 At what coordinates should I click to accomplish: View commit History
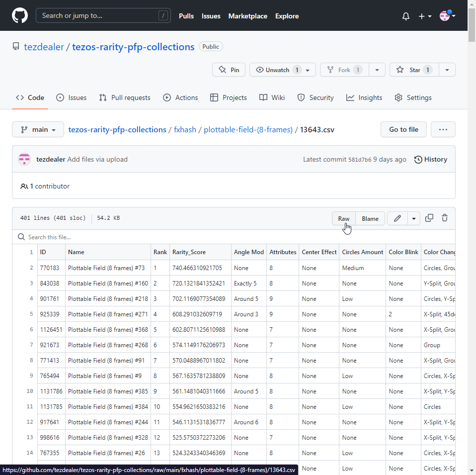point(430,160)
